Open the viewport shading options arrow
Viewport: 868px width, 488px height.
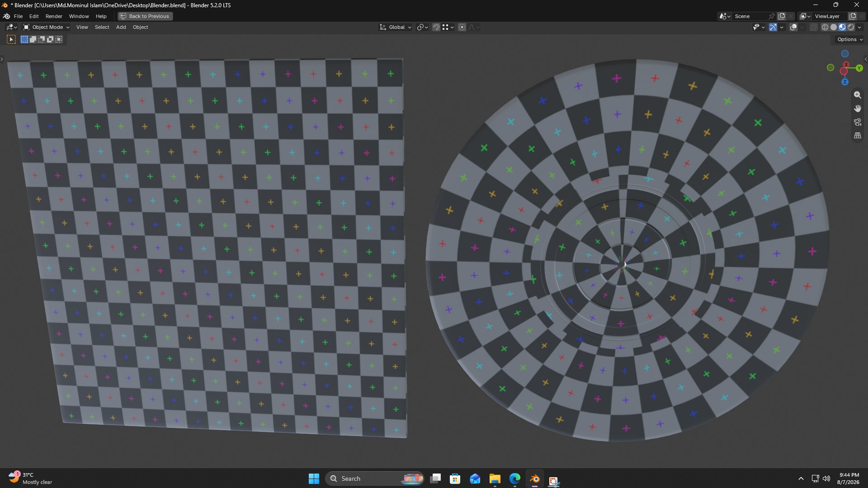pyautogui.click(x=860, y=28)
